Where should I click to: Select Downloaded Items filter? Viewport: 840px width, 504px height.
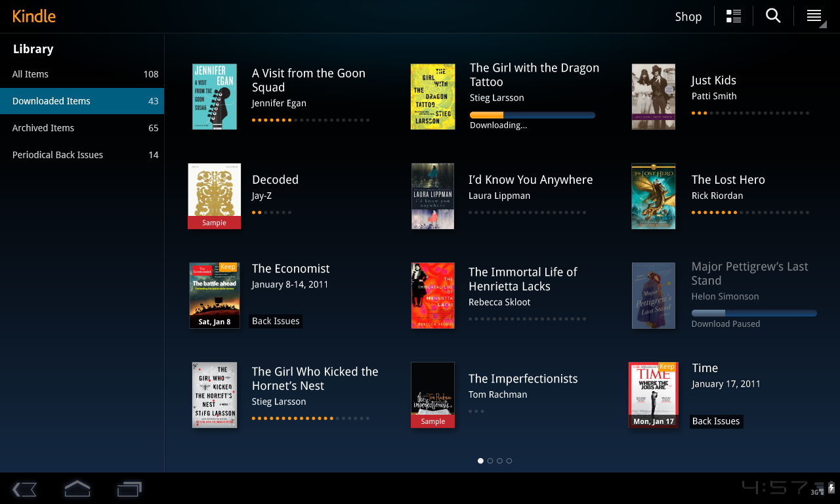tap(82, 101)
